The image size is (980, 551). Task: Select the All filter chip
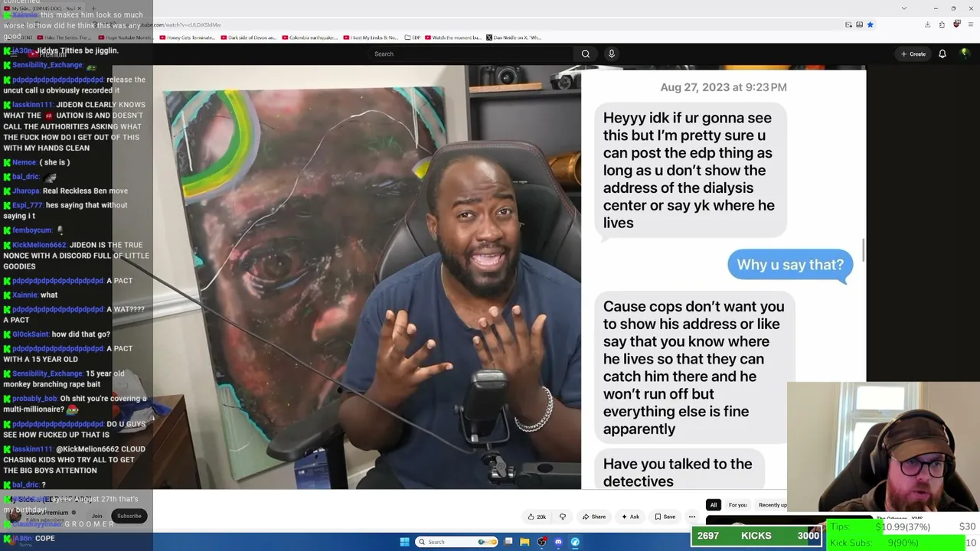(713, 505)
